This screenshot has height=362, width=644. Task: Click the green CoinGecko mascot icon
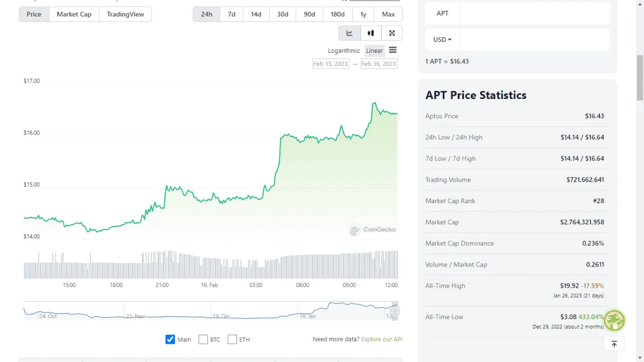click(614, 320)
